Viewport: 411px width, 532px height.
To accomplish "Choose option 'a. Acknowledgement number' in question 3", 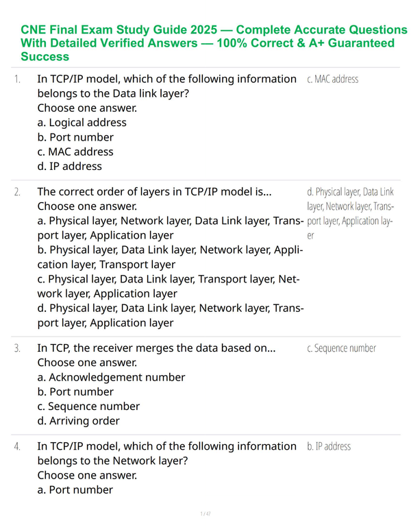I will click(x=111, y=377).
